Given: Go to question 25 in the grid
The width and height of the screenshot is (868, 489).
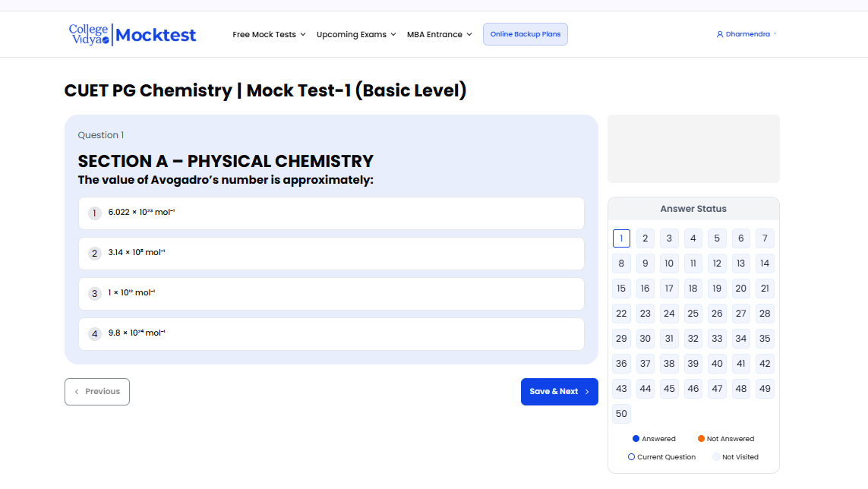Looking at the screenshot, I should click(x=693, y=314).
